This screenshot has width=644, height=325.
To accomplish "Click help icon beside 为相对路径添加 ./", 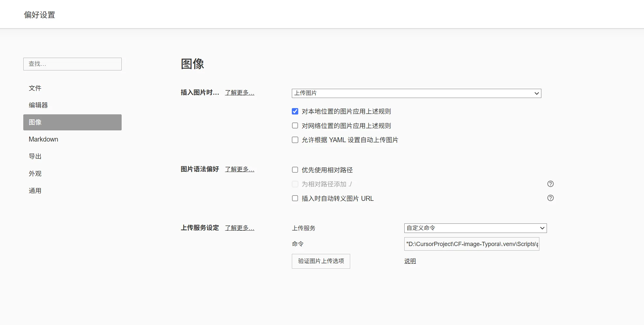I will click(x=551, y=184).
